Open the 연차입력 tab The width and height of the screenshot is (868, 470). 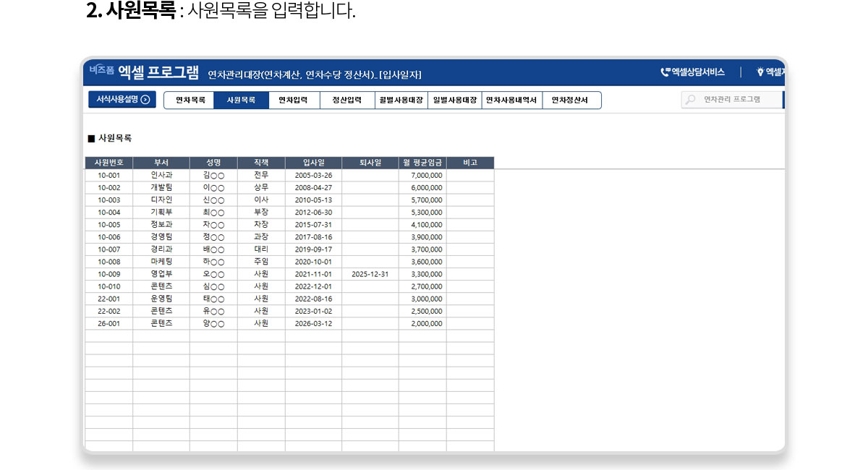click(x=294, y=101)
